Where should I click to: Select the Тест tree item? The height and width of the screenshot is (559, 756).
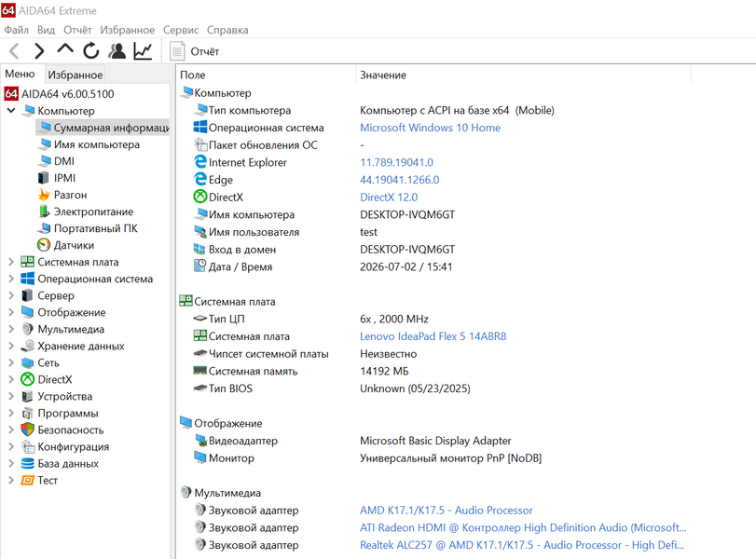click(48, 481)
